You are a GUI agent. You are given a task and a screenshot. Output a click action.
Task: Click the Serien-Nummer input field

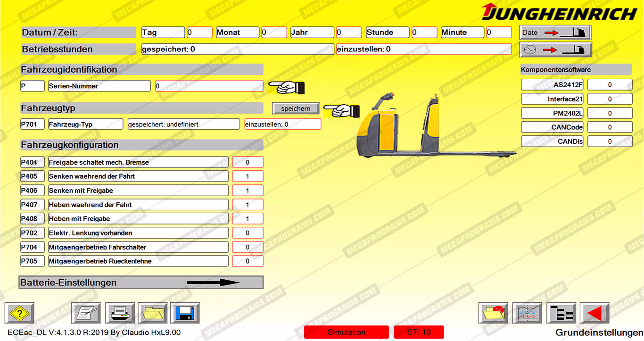tap(209, 86)
